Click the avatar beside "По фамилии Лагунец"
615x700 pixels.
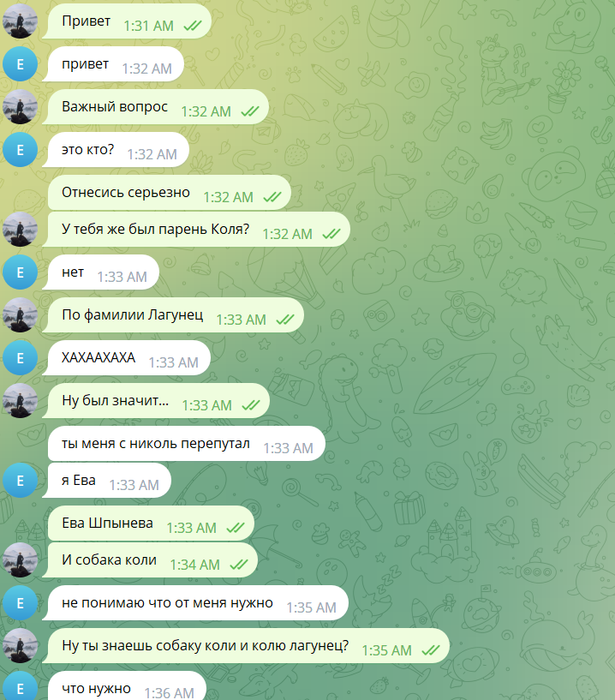click(20, 314)
